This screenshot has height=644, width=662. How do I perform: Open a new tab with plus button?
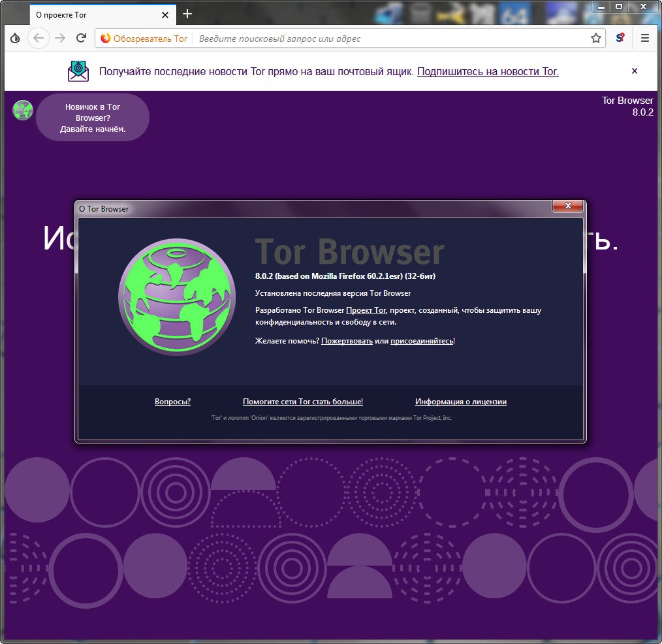tap(187, 14)
